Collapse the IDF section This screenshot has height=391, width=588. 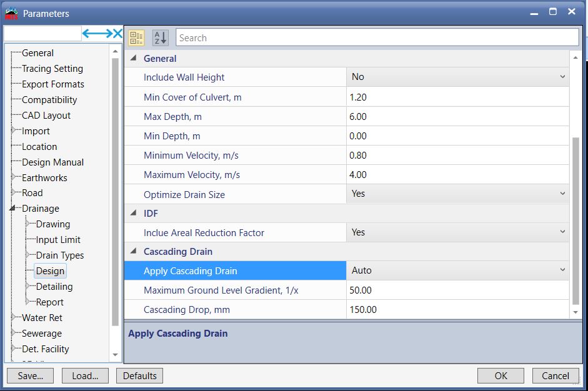132,212
